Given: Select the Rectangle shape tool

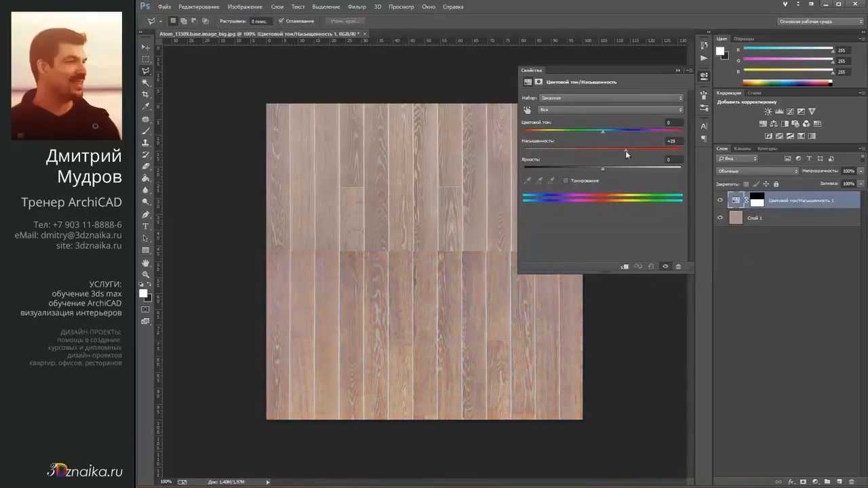Looking at the screenshot, I should pos(146,250).
